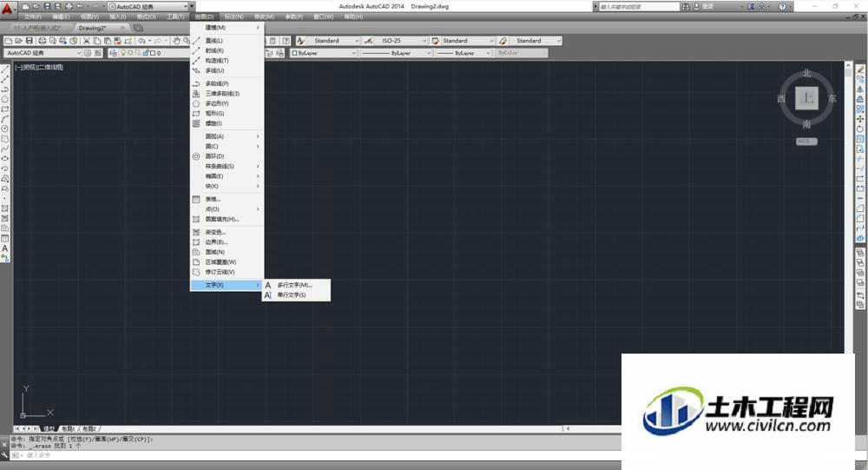
Task: Click the Top face of the ViewCube
Action: [x=806, y=98]
